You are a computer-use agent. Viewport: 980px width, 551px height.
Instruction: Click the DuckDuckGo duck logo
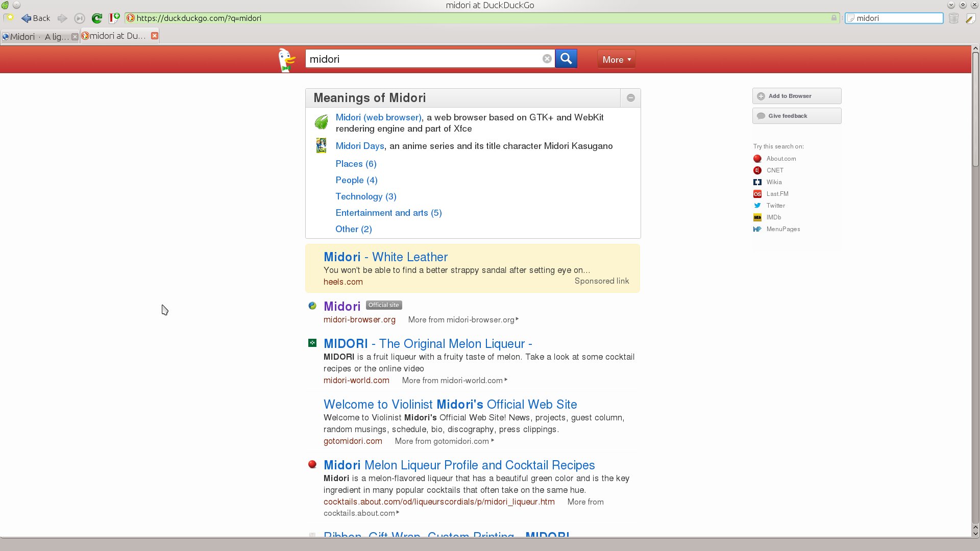(287, 60)
